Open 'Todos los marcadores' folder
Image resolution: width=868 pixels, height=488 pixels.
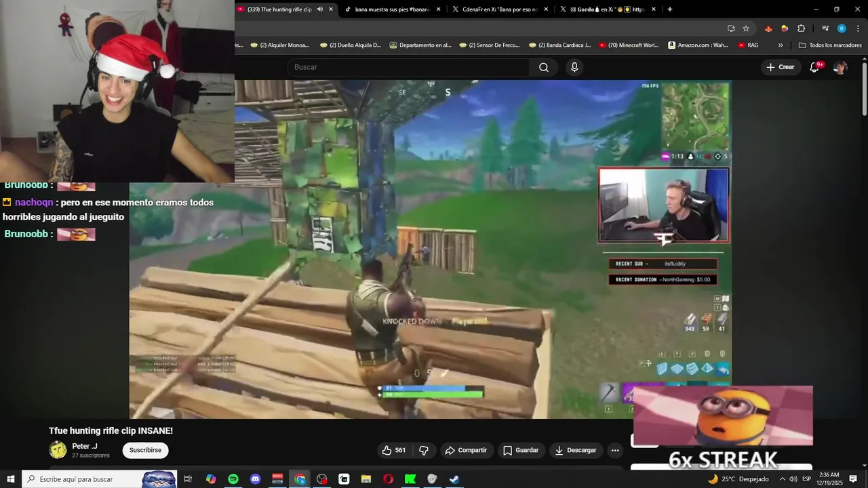[830, 45]
